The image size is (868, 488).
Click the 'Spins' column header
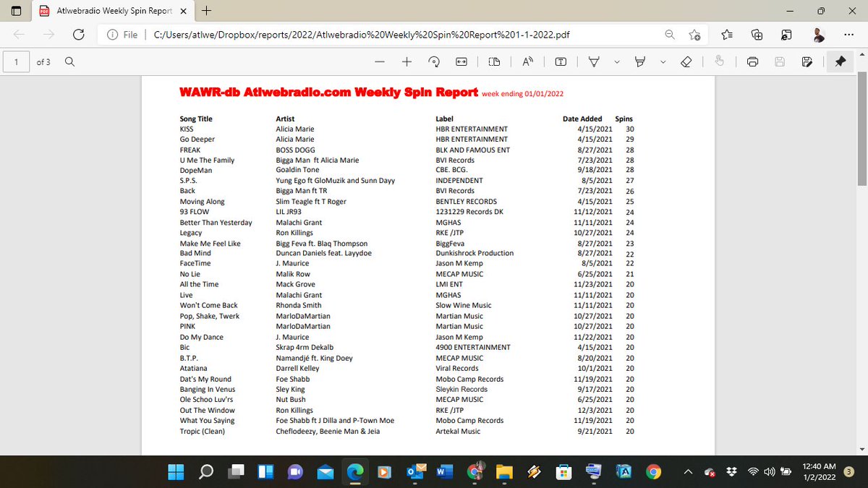624,119
